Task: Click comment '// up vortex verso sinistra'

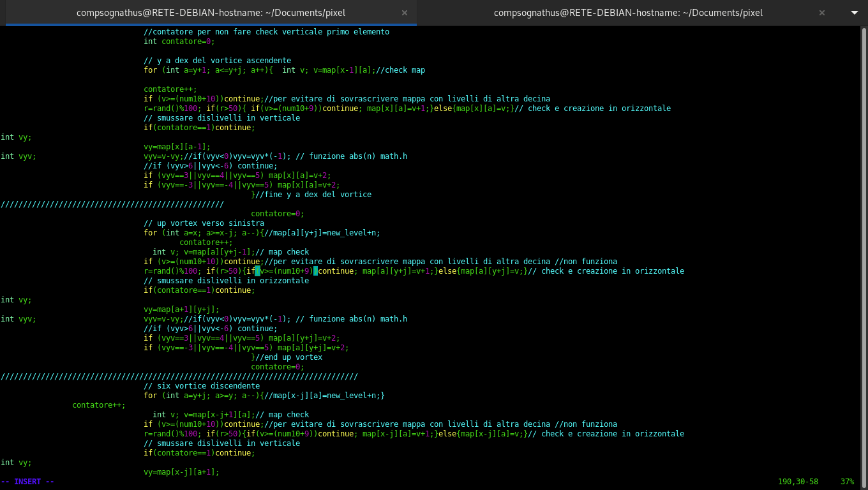Action: pyautogui.click(x=204, y=223)
